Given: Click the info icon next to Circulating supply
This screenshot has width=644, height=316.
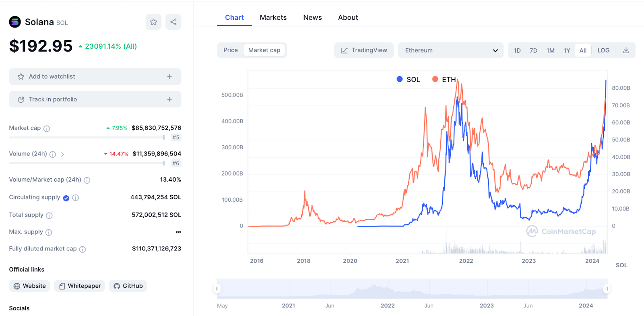Looking at the screenshot, I should pyautogui.click(x=76, y=198).
